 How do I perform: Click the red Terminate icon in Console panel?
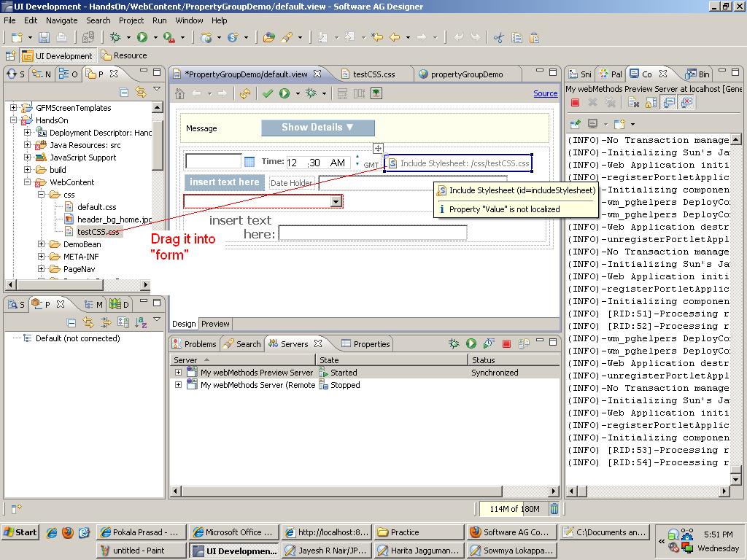tap(575, 102)
